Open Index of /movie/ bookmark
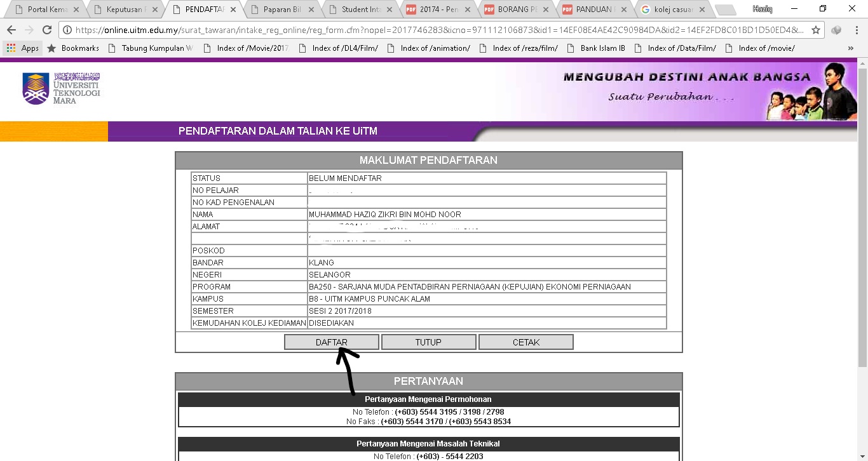This screenshot has width=868, height=461. click(x=760, y=48)
